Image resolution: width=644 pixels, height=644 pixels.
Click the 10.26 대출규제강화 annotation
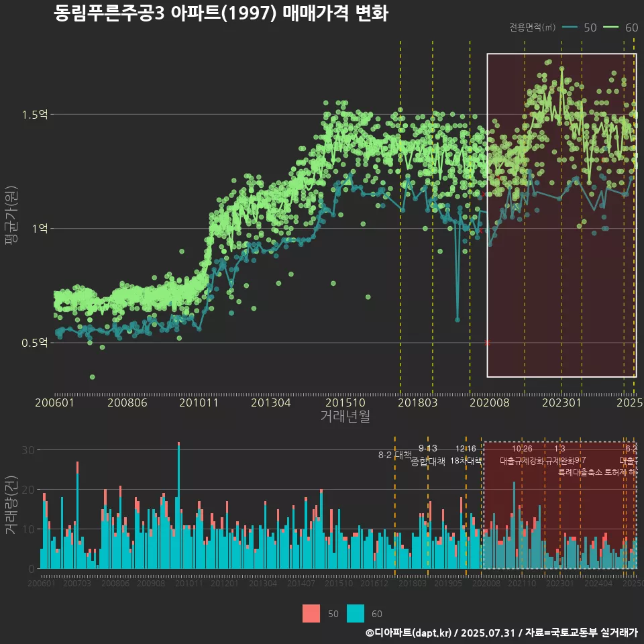[x=522, y=455]
